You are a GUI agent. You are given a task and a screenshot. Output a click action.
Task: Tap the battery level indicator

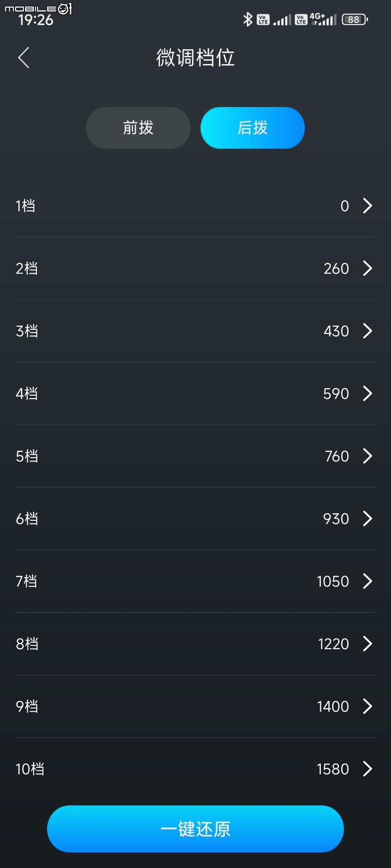(x=355, y=20)
